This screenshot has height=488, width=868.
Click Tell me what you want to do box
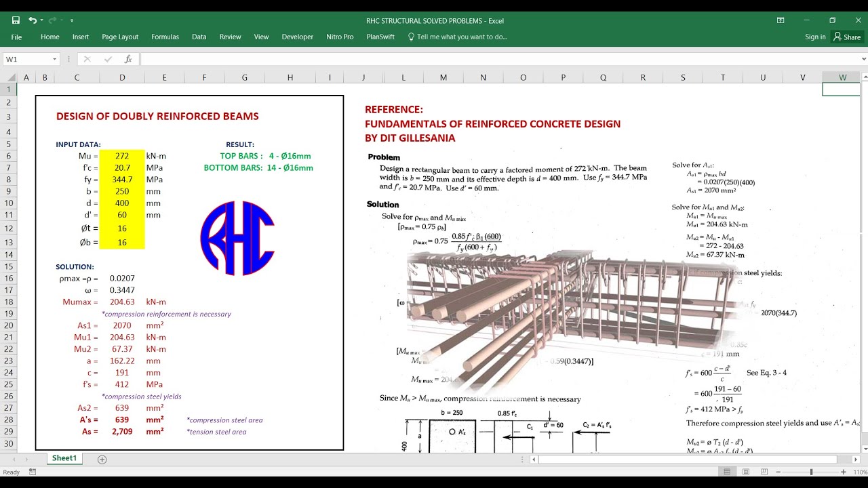458,37
